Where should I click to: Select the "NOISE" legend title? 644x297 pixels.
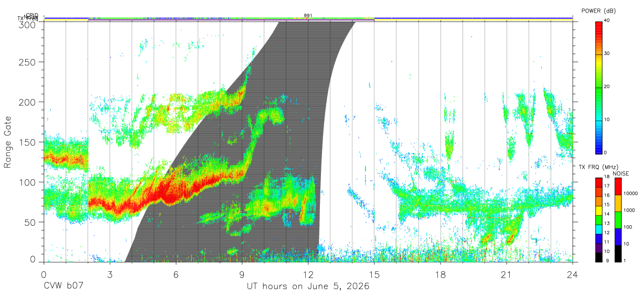coord(620,173)
